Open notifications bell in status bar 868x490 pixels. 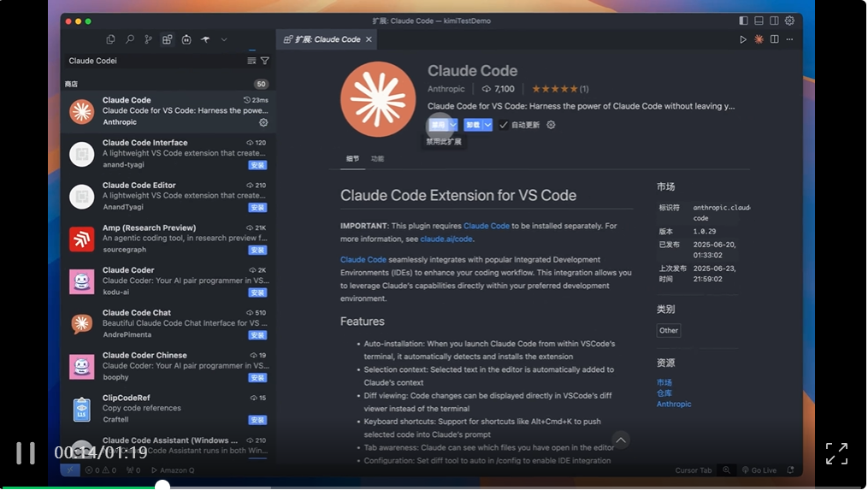click(x=790, y=470)
